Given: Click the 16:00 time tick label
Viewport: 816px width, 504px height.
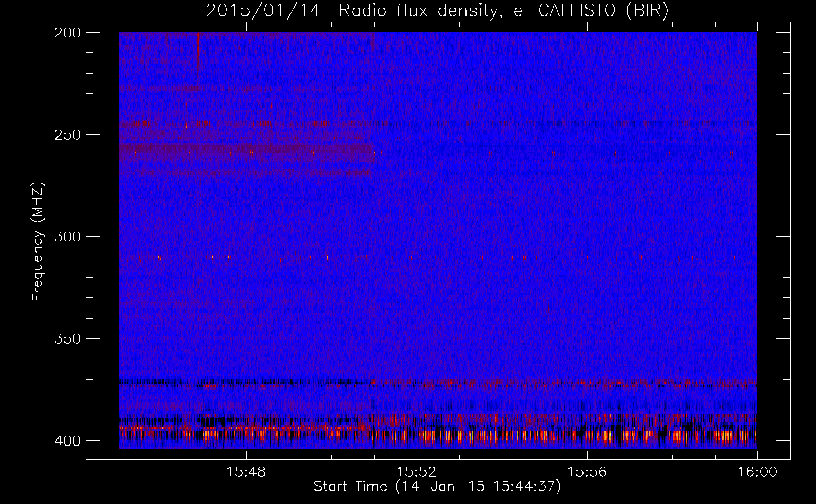Looking at the screenshot, I should pyautogui.click(x=757, y=472).
